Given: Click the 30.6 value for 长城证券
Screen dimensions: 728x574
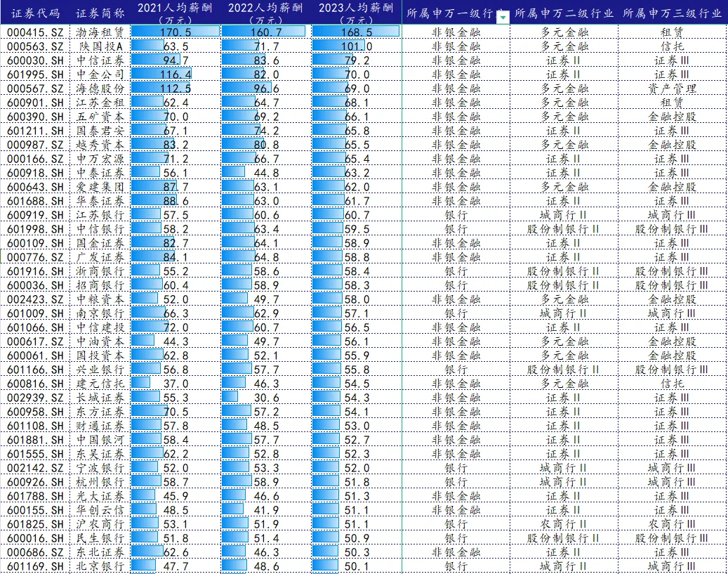Looking at the screenshot, I should [x=265, y=398].
